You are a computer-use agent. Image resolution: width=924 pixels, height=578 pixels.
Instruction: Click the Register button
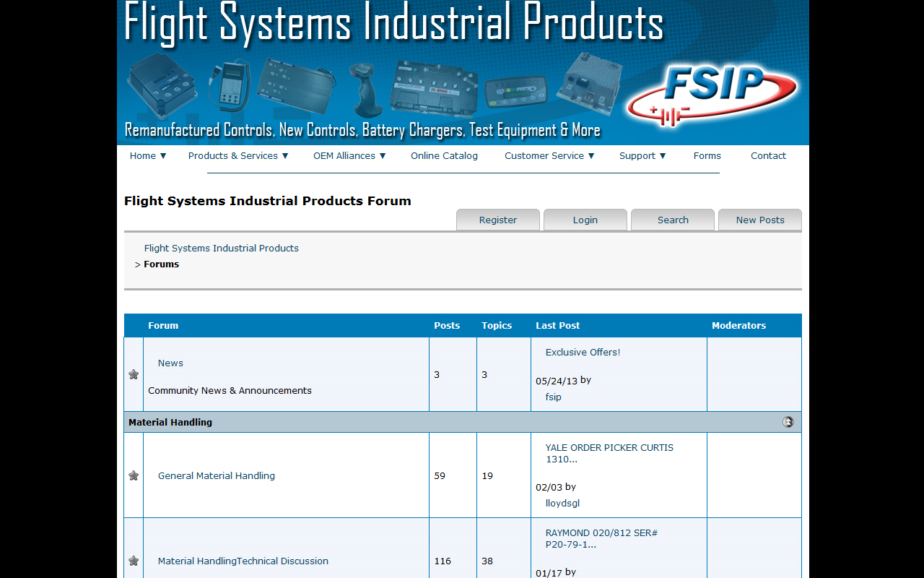(x=498, y=220)
